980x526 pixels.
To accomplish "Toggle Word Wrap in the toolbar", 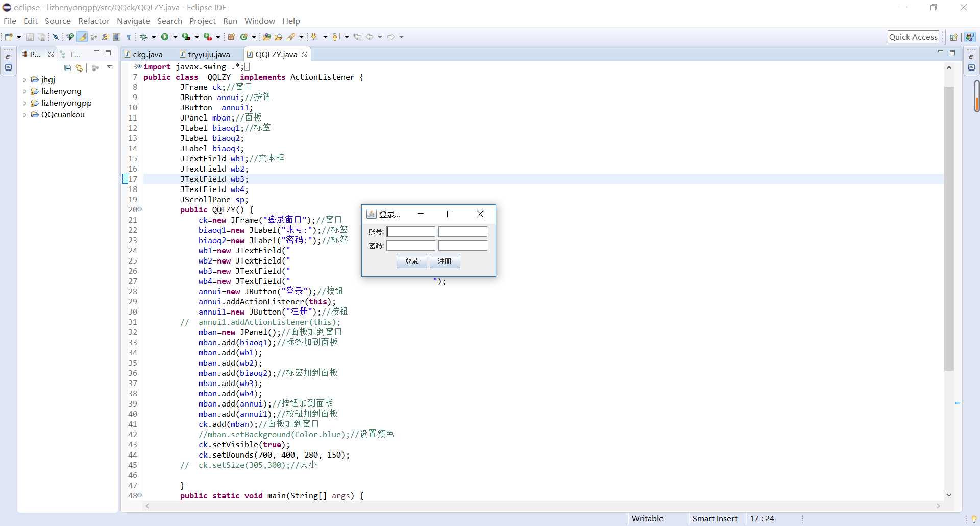I will click(105, 37).
